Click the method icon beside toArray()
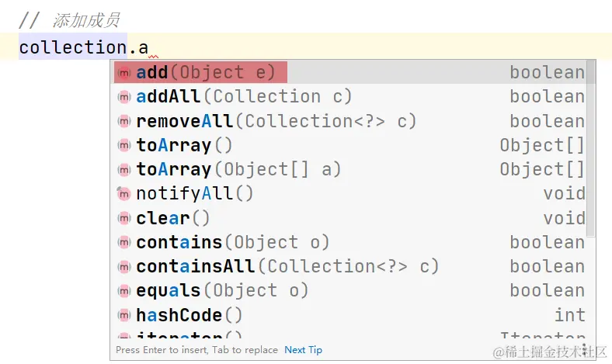Screen dimensions: 612x364 [x=123, y=145]
